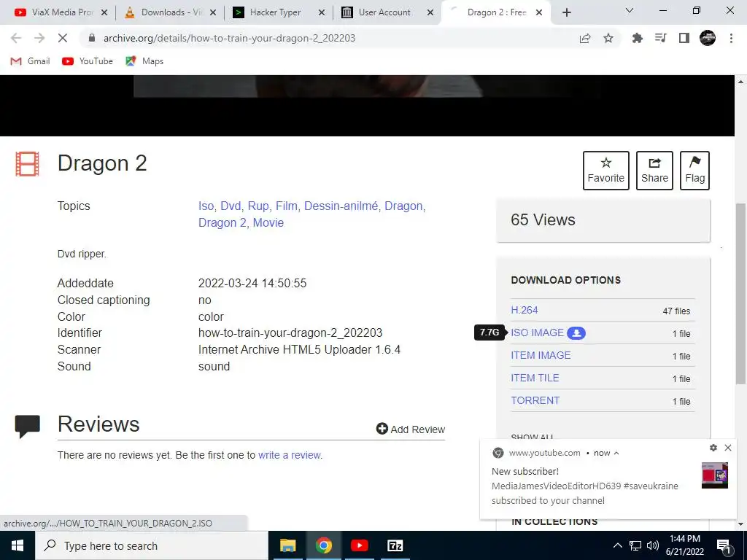Viewport: 747px width, 560px height.
Task: Open the Movie topic link
Action: [x=268, y=223]
